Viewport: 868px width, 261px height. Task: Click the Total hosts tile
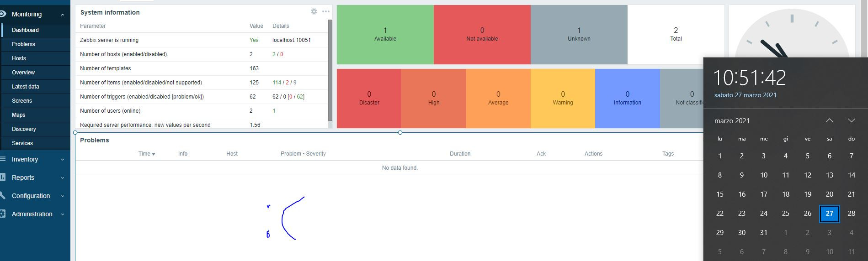[676, 35]
